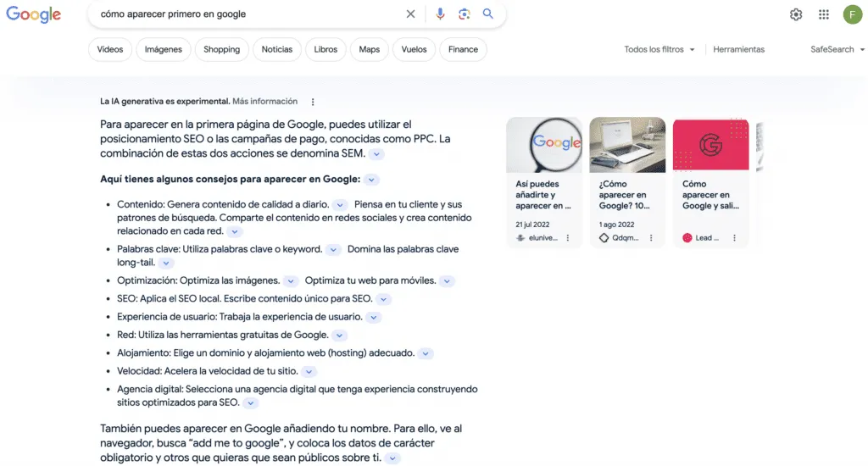Screen dimensions: 868x466
Task: Select the Videos filter tab
Action: point(109,49)
